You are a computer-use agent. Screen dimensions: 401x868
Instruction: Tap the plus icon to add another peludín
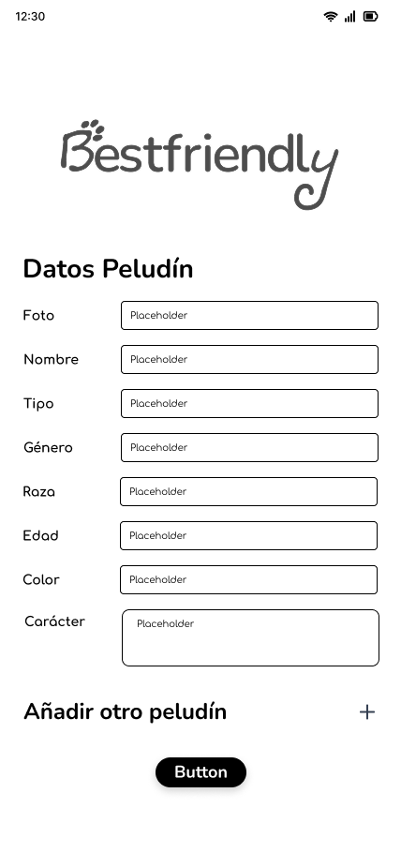(366, 711)
